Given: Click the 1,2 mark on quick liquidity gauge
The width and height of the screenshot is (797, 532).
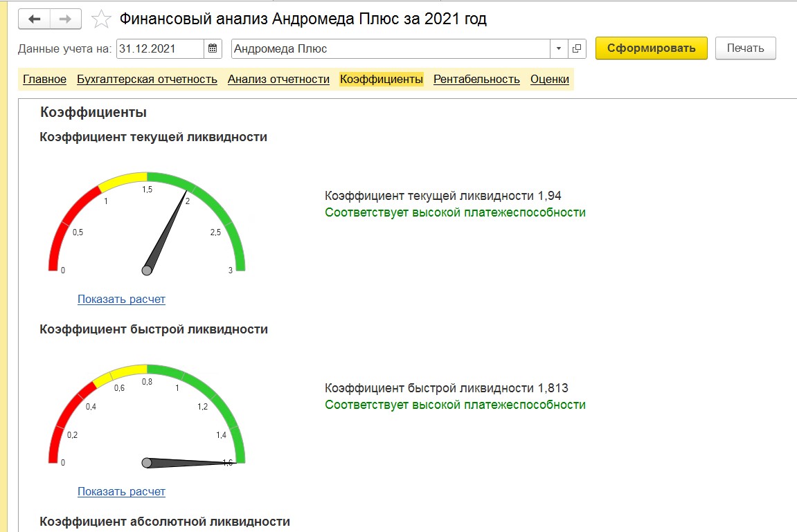Looking at the screenshot, I should click(x=202, y=407).
